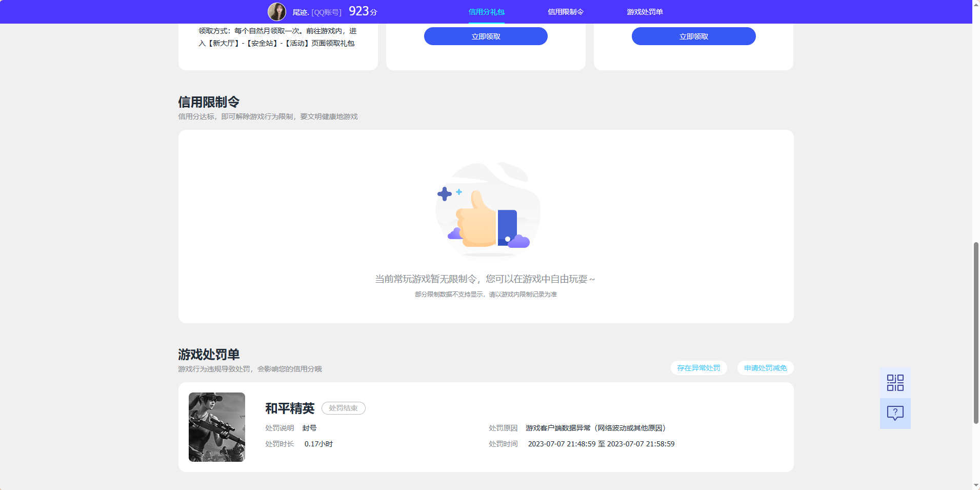
Task: Click the 和平精英 game title
Action: point(290,408)
